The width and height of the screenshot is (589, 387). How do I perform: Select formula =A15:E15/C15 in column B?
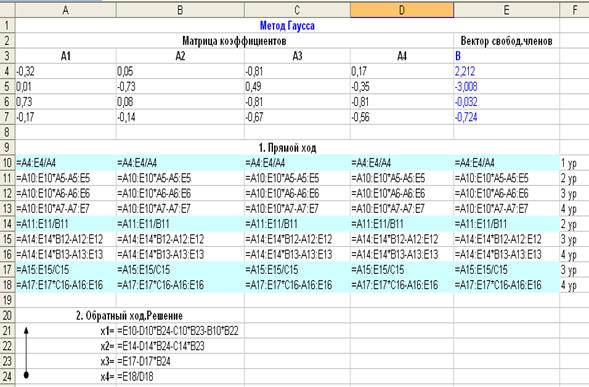(180, 270)
